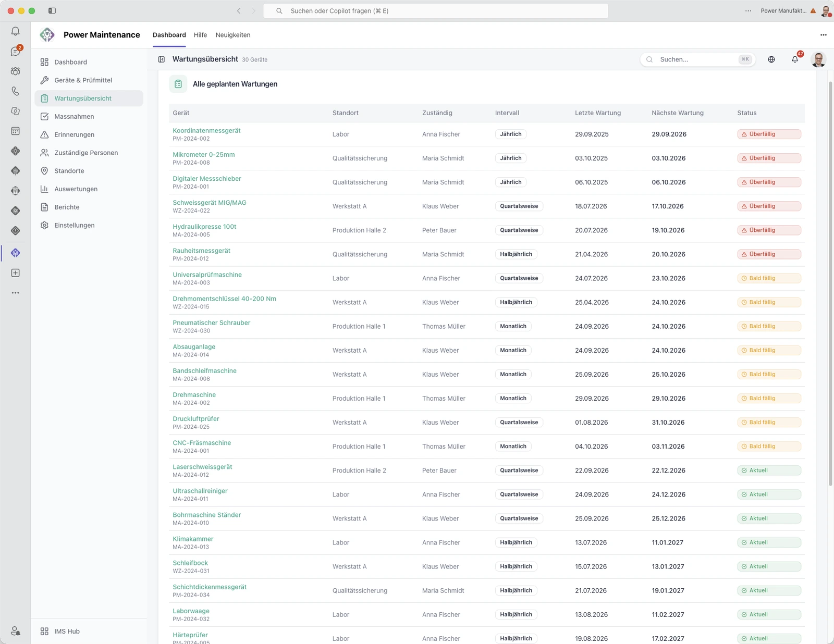Open Calendar icon in Teams rail
Viewport: 834px width, 644px height.
15,131
